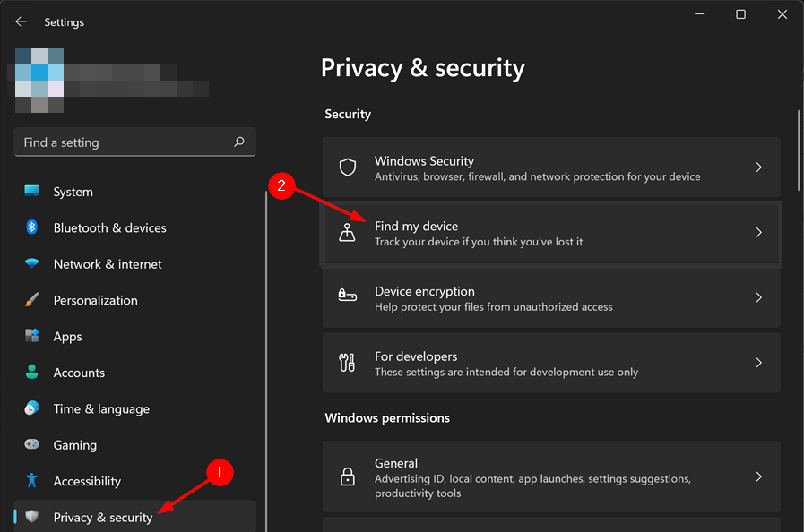Open General Windows permissions entry
Image resolution: width=804 pixels, height=532 pixels.
click(551, 476)
